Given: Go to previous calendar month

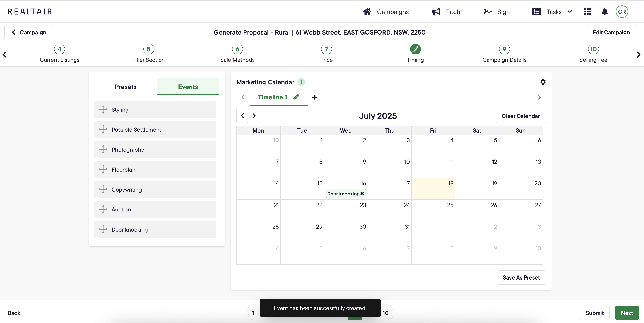Looking at the screenshot, I should (x=242, y=116).
